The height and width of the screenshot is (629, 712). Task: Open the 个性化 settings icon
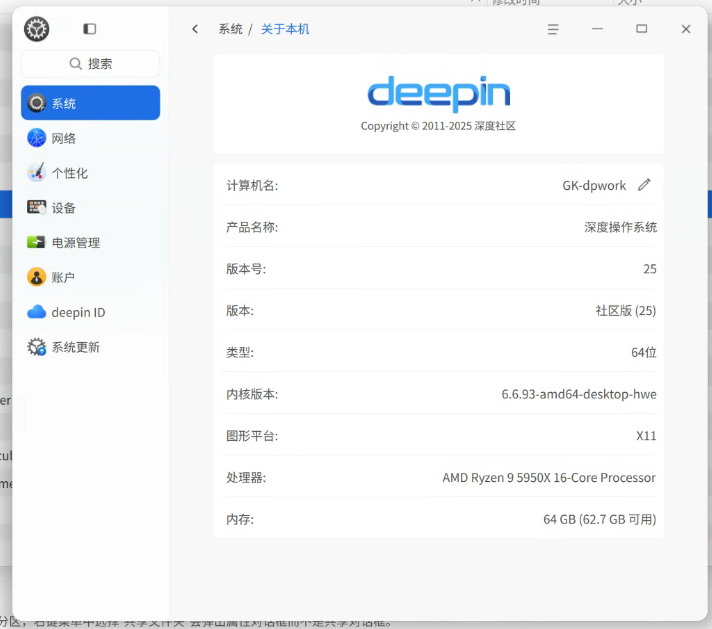click(36, 173)
